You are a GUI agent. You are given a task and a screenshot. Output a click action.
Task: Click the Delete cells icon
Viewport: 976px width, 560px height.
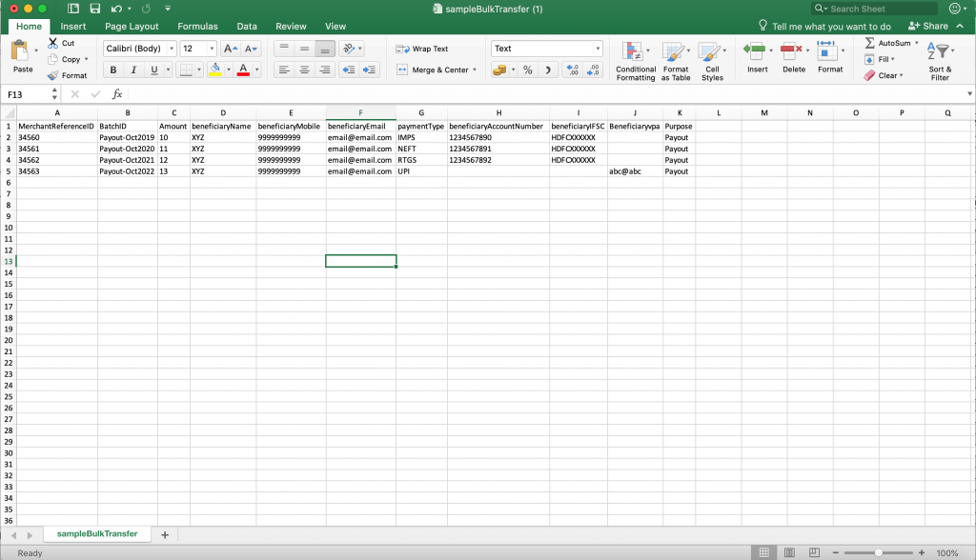tap(791, 51)
